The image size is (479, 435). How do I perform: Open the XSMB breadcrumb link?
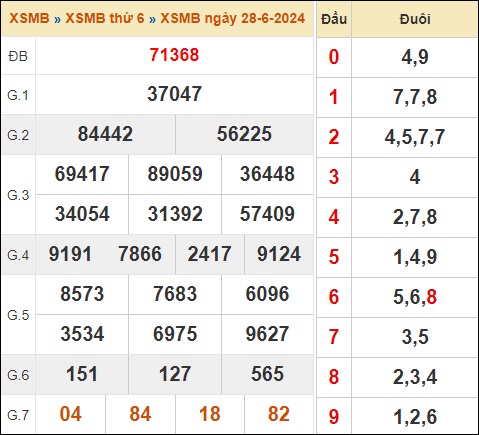pyautogui.click(x=29, y=18)
